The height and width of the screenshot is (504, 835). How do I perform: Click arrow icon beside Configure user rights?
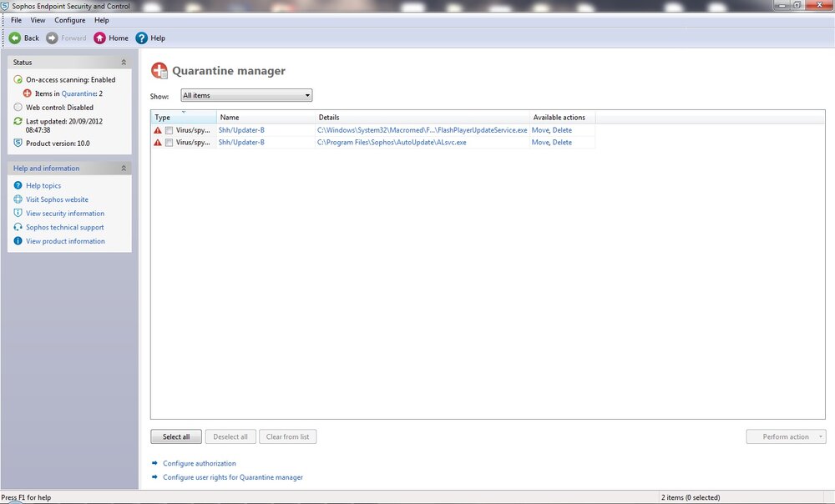point(155,476)
